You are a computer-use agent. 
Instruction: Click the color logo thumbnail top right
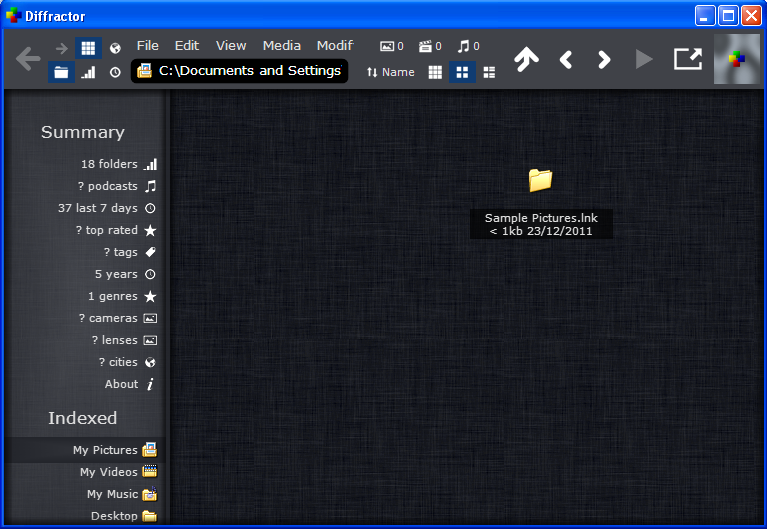pyautogui.click(x=737, y=59)
